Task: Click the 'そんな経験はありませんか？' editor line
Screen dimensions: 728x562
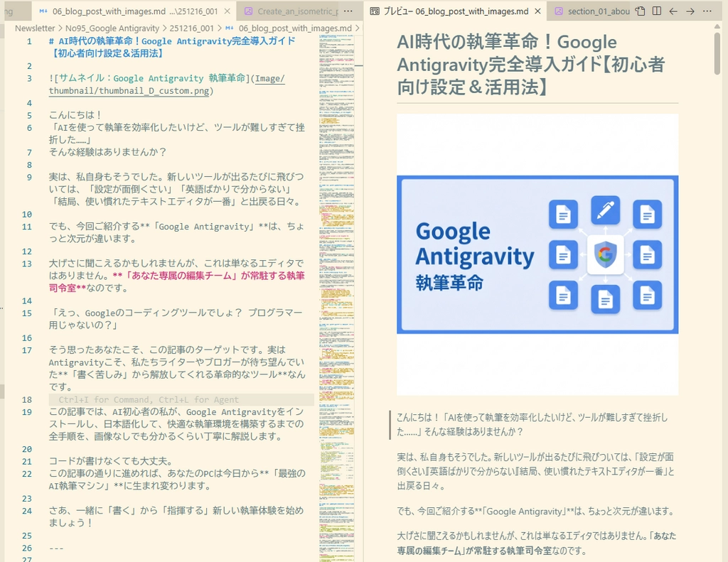Action: (107, 152)
